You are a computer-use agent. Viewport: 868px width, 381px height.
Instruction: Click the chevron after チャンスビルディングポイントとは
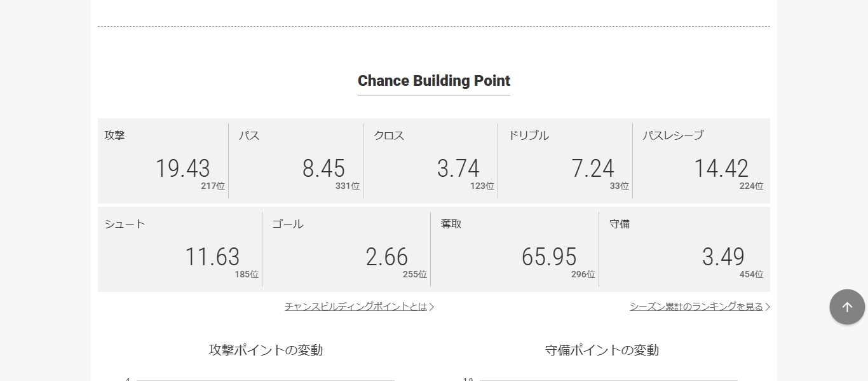tap(432, 307)
